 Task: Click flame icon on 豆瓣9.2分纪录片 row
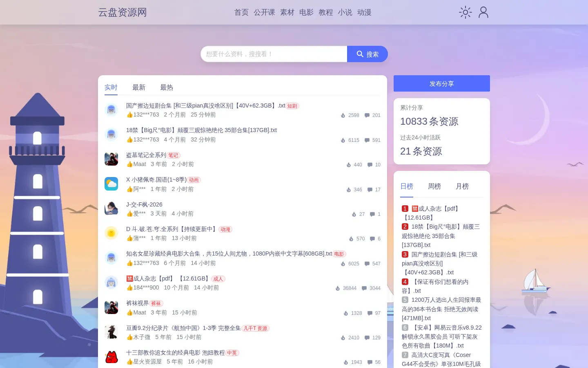343,338
